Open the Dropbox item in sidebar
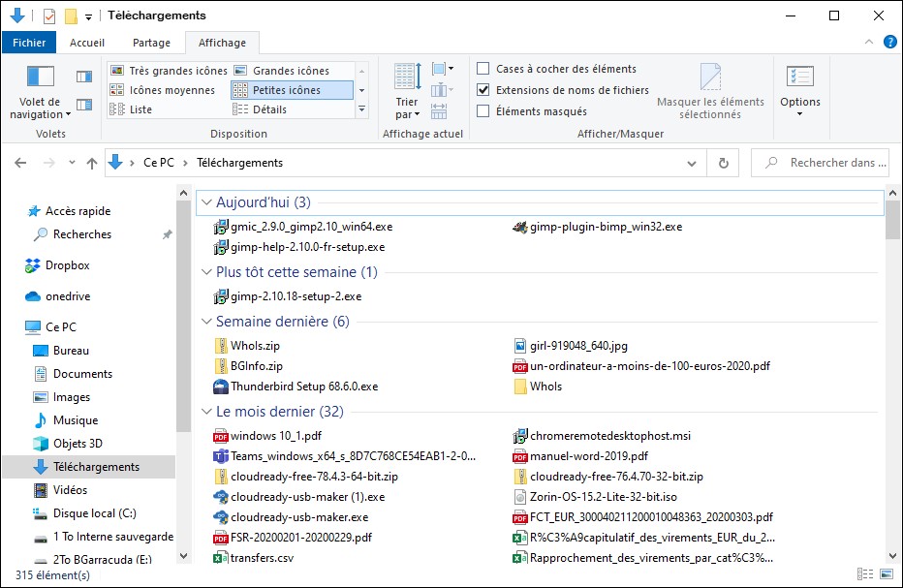Image resolution: width=903 pixels, height=588 pixels. point(67,265)
